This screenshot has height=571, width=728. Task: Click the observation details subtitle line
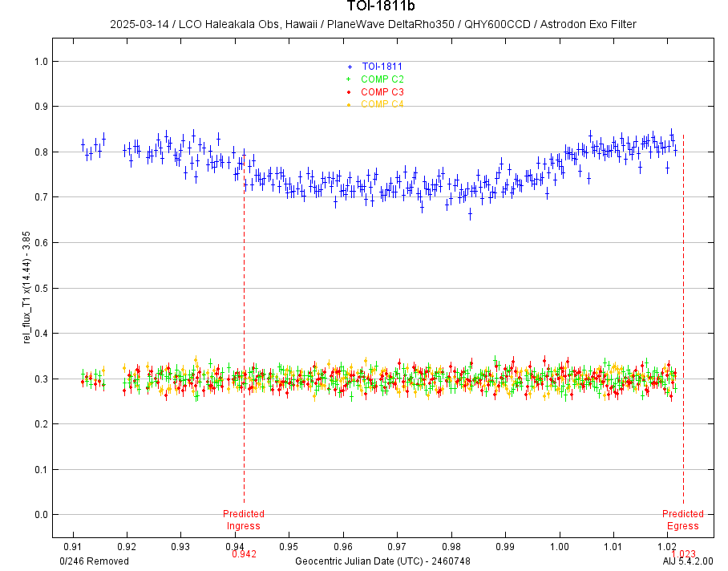click(x=373, y=24)
